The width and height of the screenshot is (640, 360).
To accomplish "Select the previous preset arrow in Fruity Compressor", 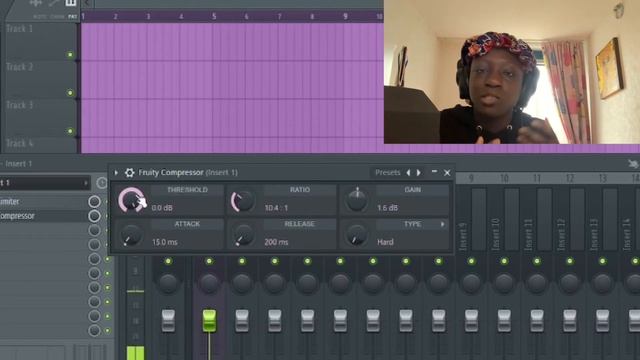I will click(408, 173).
